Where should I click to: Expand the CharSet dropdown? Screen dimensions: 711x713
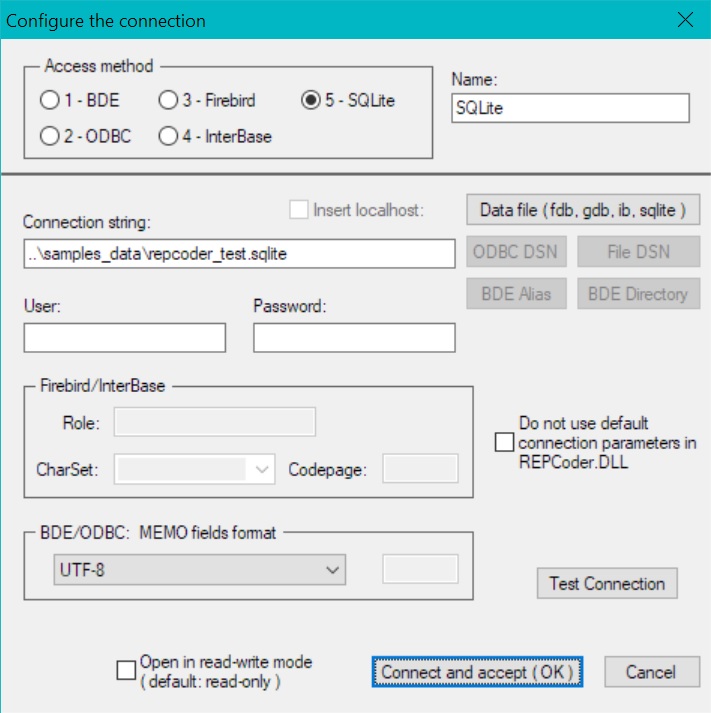coord(194,469)
